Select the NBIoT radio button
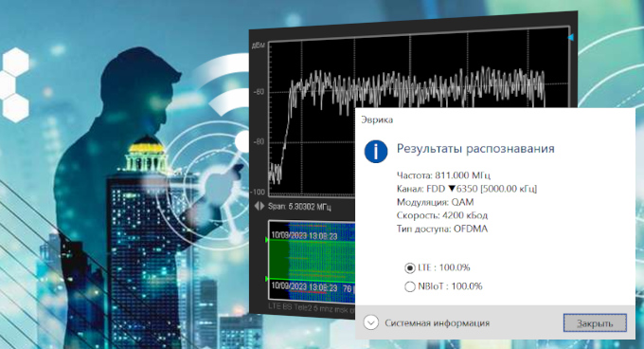This screenshot has width=644, height=349. (x=409, y=286)
